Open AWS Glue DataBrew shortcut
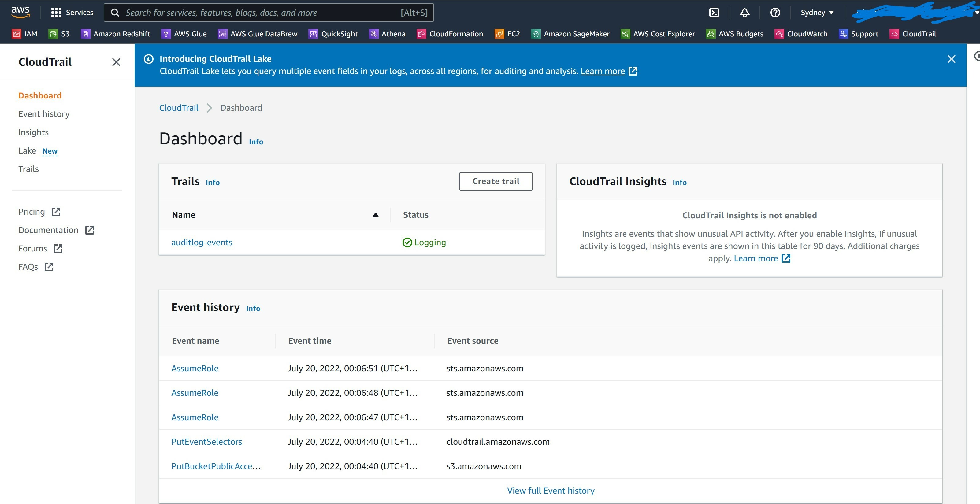Viewport: 980px width, 504px height. (x=258, y=34)
